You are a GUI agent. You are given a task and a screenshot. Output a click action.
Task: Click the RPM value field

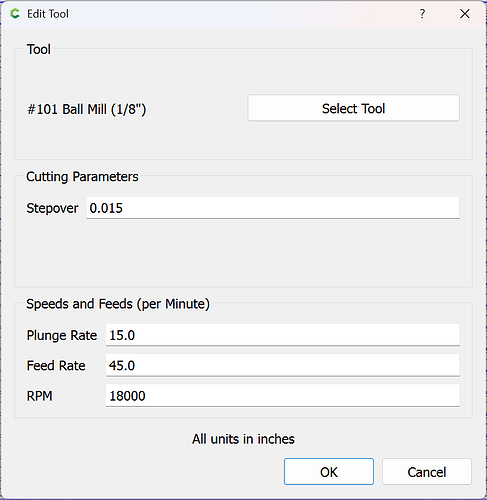[283, 396]
